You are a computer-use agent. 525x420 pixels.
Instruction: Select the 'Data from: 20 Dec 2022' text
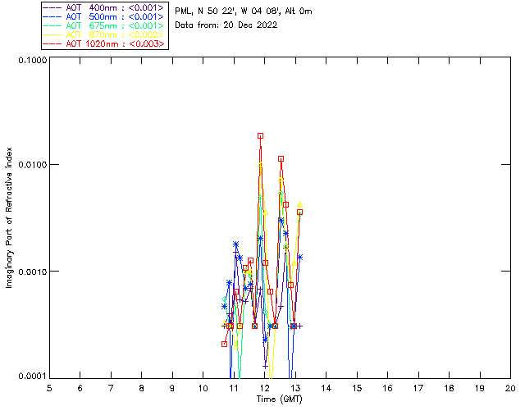pyautogui.click(x=226, y=25)
